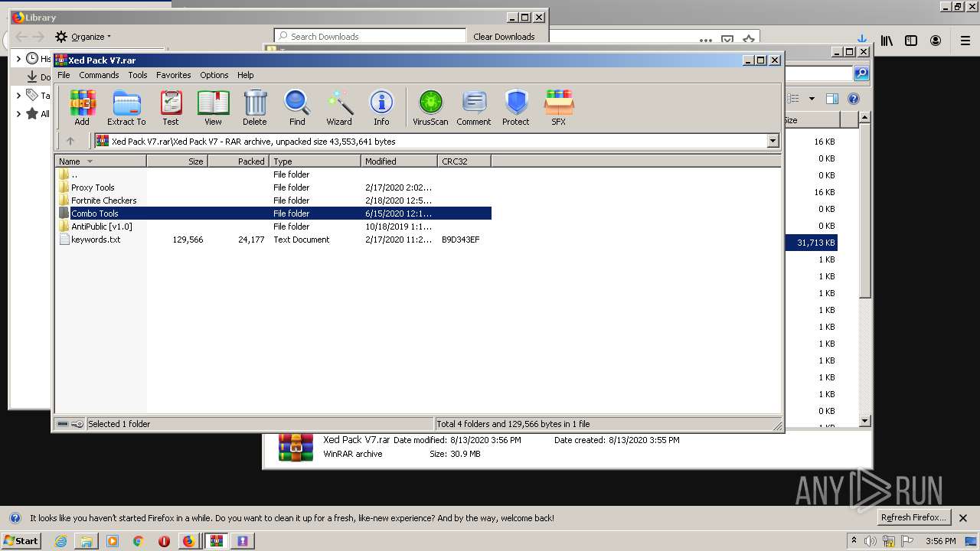The width and height of the screenshot is (980, 551).
Task: Open the Options menu
Action: click(214, 75)
